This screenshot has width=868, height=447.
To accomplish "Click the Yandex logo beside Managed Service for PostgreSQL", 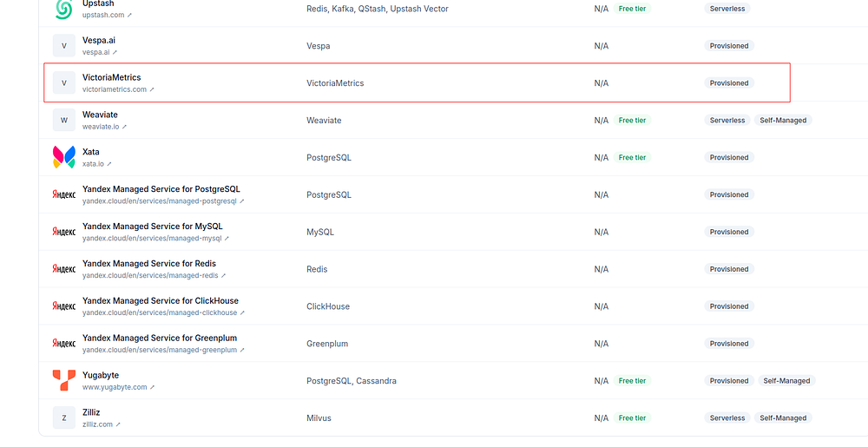I will [x=63, y=194].
